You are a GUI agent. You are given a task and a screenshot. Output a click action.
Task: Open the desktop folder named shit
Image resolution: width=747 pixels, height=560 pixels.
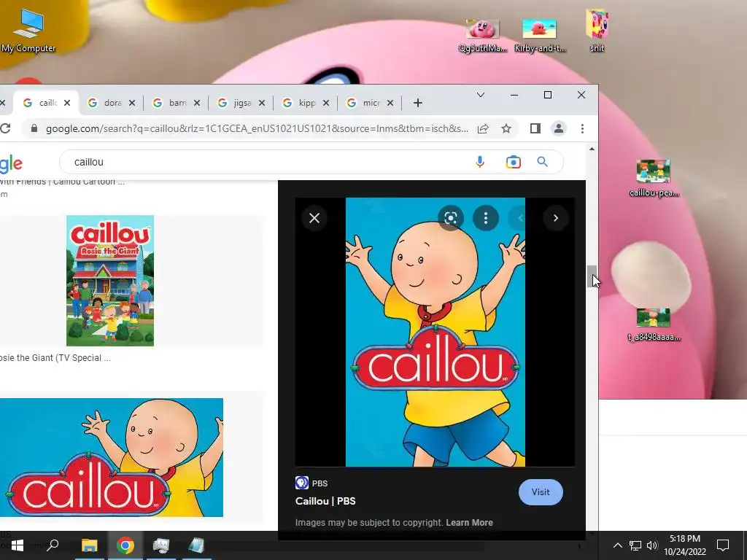(597, 29)
